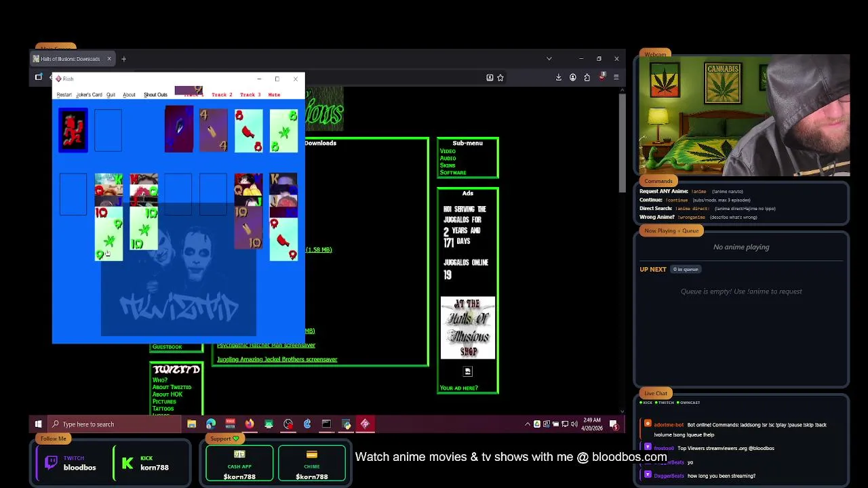Open the Windows notification center icon
This screenshot has height=488, width=868.
pyautogui.click(x=614, y=424)
